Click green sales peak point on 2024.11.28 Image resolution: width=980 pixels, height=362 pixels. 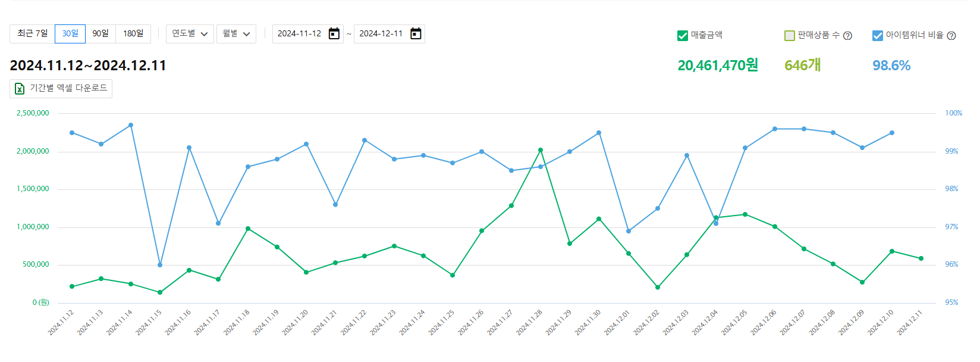pos(541,150)
